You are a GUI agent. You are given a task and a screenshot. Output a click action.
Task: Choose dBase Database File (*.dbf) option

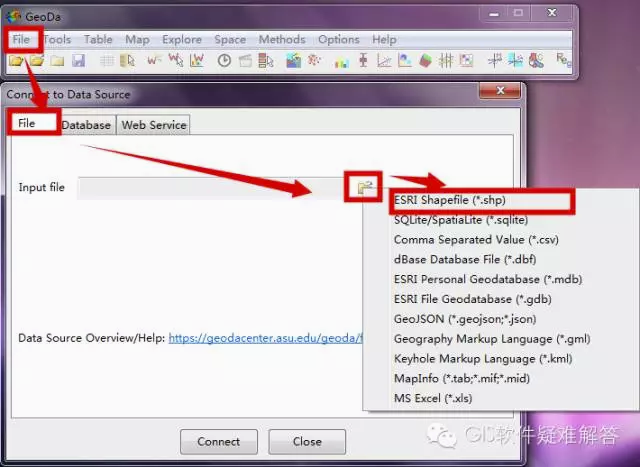click(x=465, y=260)
